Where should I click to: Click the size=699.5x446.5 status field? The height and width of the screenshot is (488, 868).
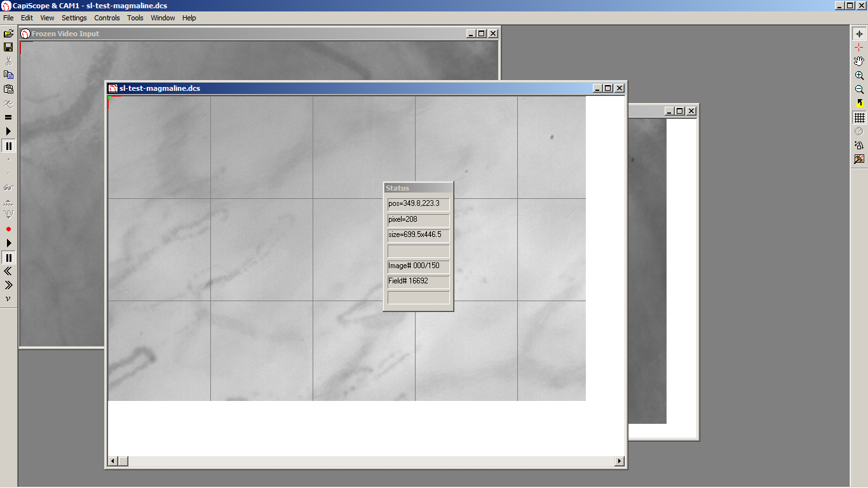click(418, 235)
